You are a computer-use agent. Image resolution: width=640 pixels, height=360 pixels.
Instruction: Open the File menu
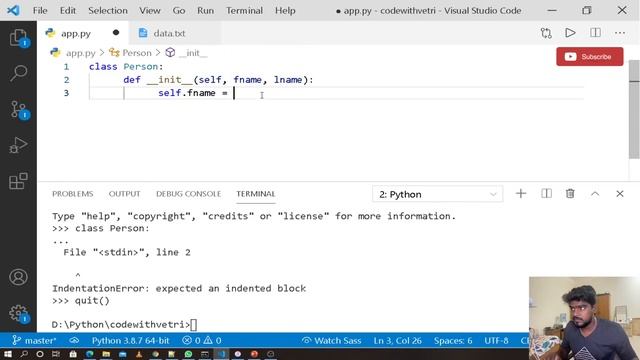(x=40, y=10)
